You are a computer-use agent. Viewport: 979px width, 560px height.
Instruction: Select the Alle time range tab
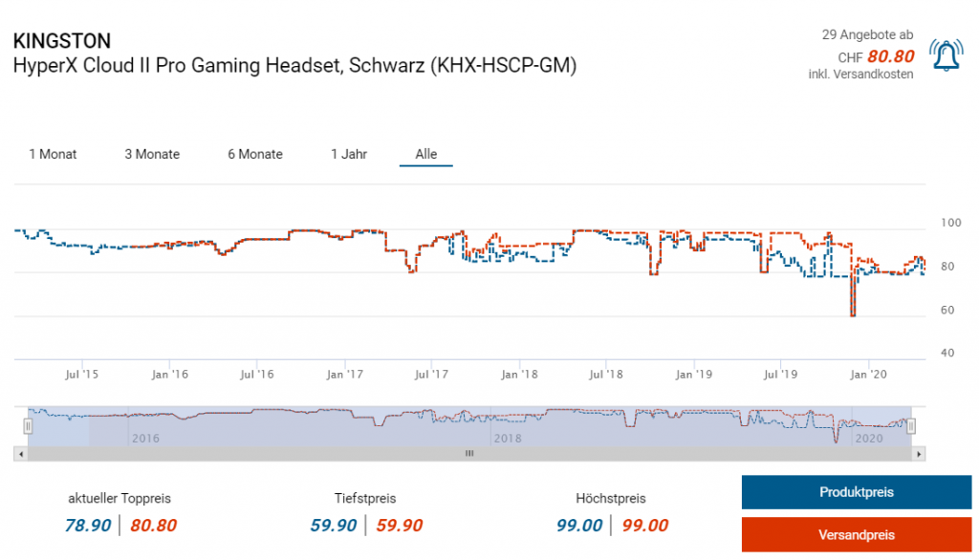[425, 154]
